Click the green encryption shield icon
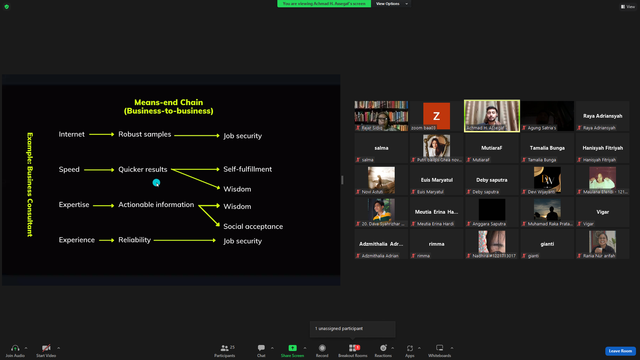Screen dimensions: 640x360 (x=7, y=7)
